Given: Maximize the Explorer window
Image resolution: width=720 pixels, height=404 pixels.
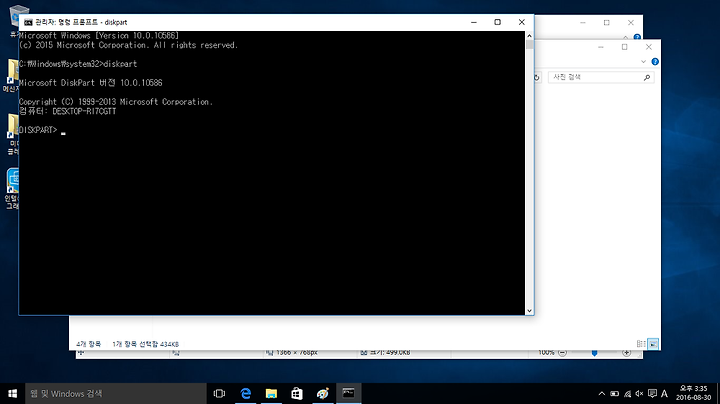Looking at the screenshot, I should coord(624,47).
